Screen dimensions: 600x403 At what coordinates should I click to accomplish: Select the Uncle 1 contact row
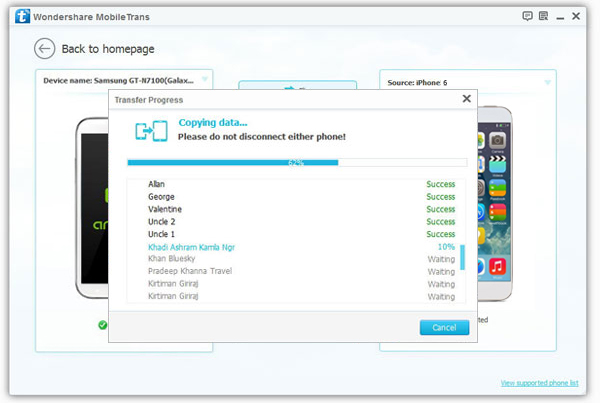297,234
